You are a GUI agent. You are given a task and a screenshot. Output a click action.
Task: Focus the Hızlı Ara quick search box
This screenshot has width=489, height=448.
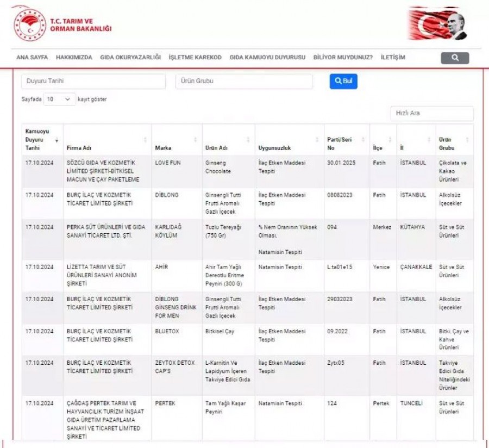click(432, 113)
